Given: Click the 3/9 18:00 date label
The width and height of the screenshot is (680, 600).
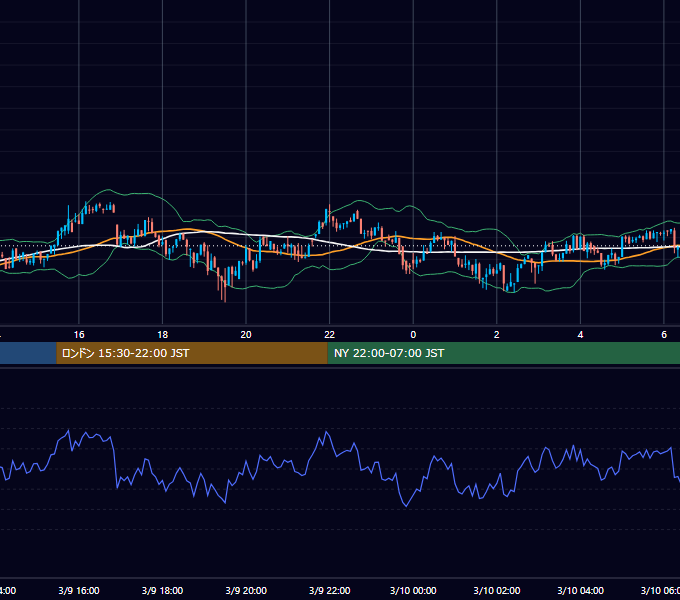Looking at the screenshot, I should pos(163,590).
